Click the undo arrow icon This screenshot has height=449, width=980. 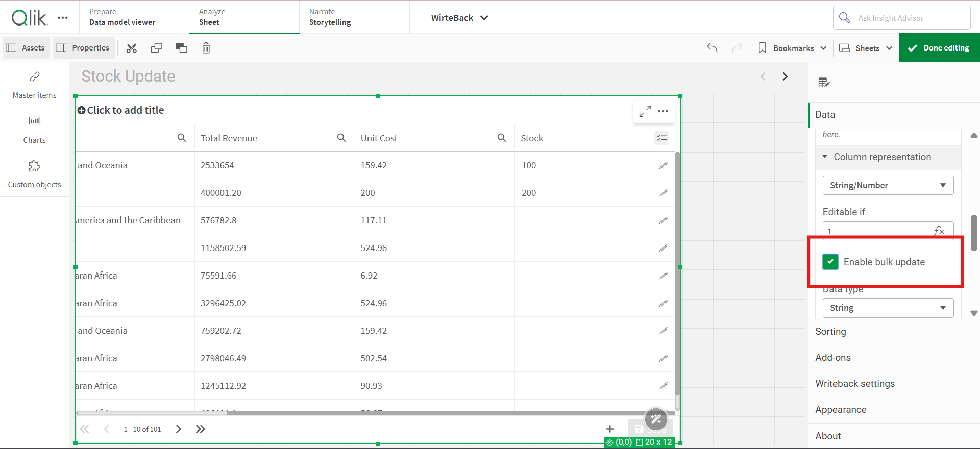[x=712, y=48]
